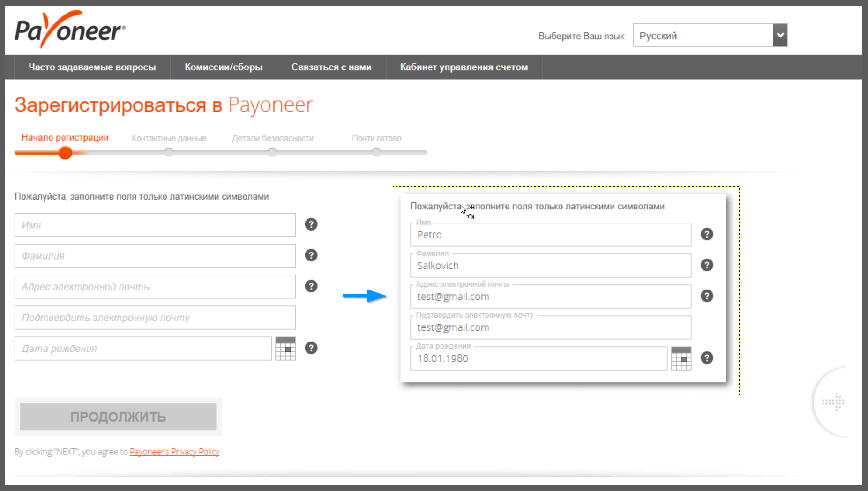Expand the language dropdown arrow
Viewport: 868px width, 491px height.
[780, 35]
